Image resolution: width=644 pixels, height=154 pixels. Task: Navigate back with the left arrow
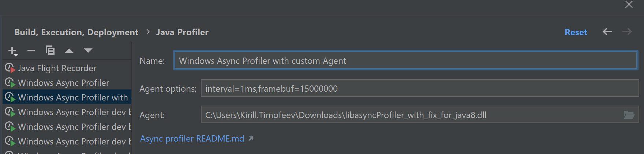point(607,32)
